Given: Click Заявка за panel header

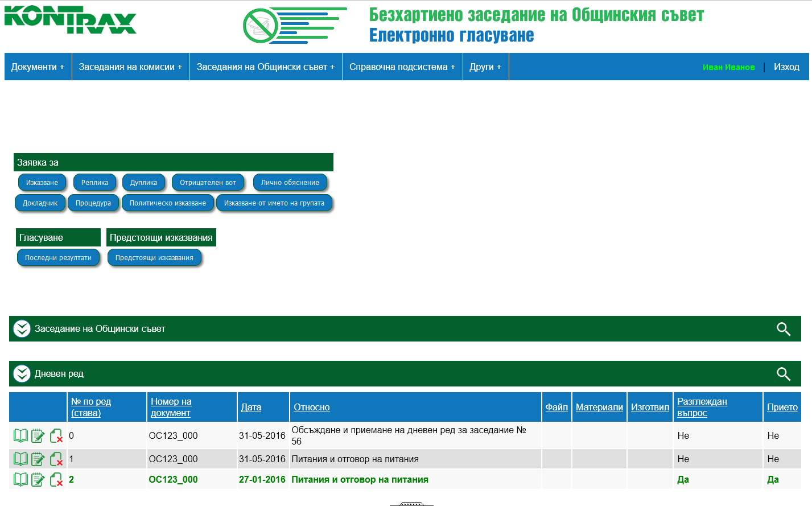Looking at the screenshot, I should point(174,162).
